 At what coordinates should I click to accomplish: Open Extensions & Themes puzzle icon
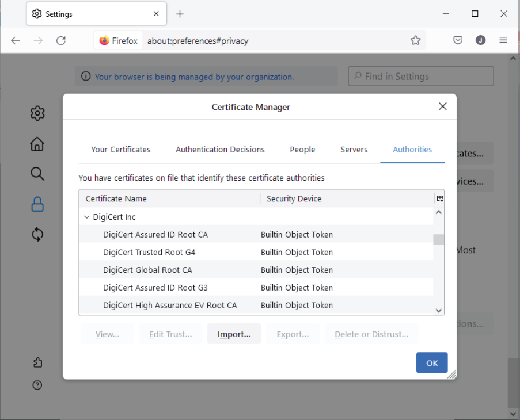pyautogui.click(x=37, y=362)
